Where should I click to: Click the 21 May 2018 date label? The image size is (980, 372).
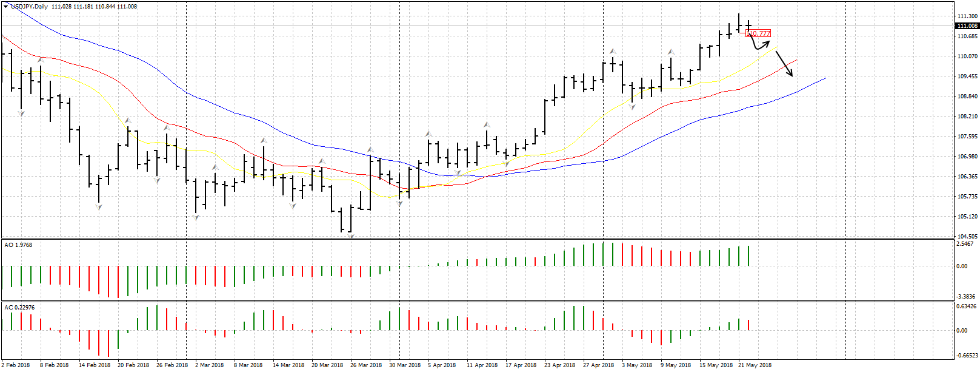point(755,365)
